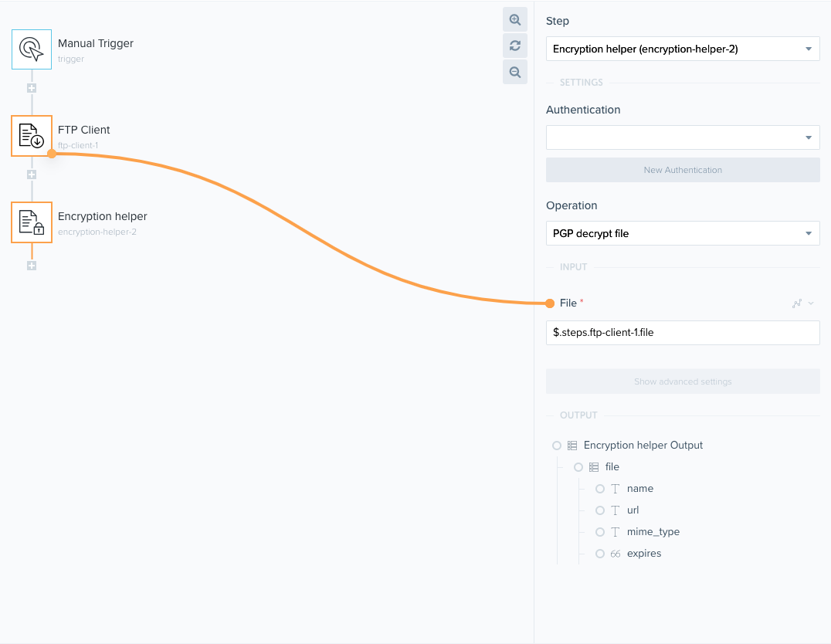831x644 pixels.
Task: Open the Step selection dropdown
Action: (683, 49)
